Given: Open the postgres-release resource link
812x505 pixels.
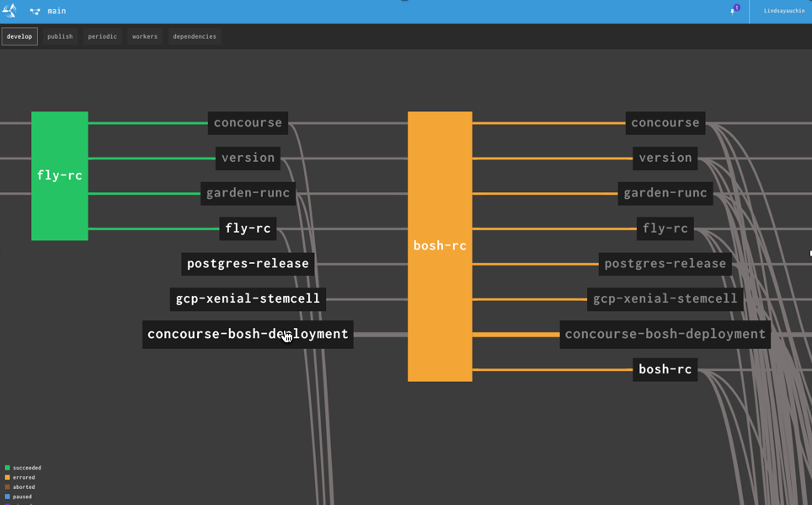Looking at the screenshot, I should click(x=248, y=263).
